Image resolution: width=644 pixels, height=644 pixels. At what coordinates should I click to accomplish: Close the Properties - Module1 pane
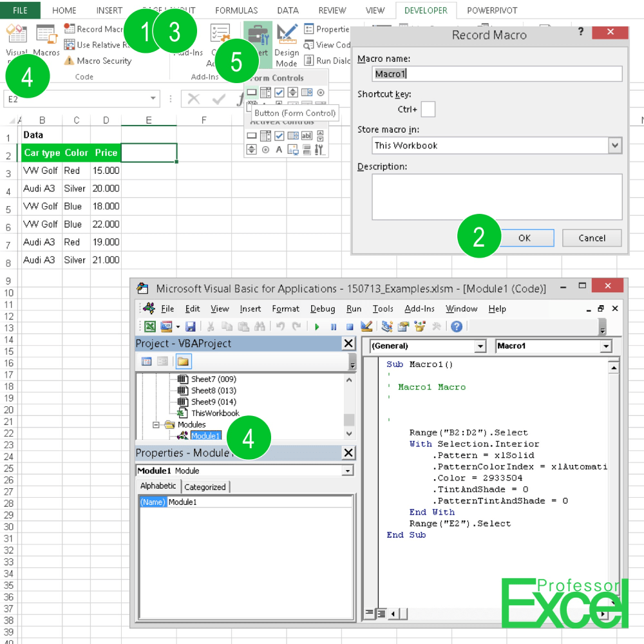tap(348, 453)
